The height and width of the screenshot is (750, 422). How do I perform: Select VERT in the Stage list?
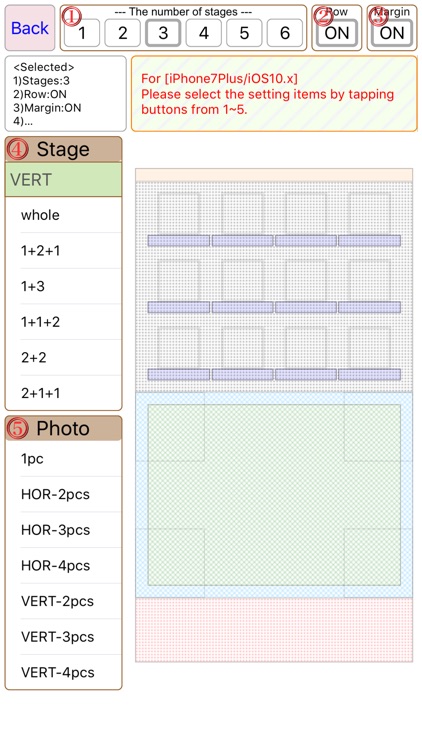[63, 179]
